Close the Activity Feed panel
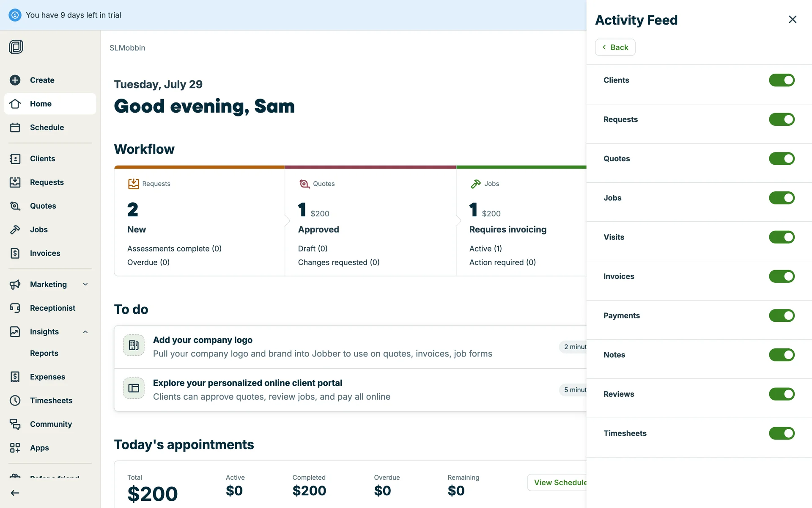The width and height of the screenshot is (812, 508). (x=793, y=19)
